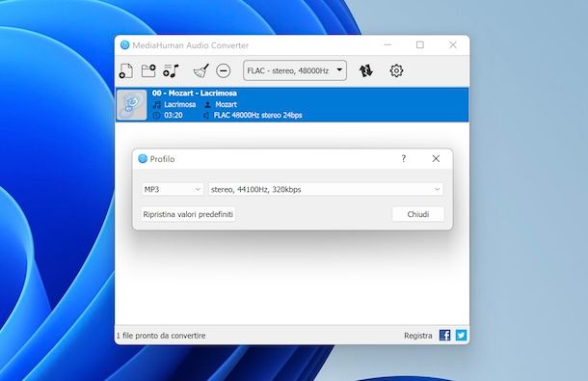This screenshot has height=381, width=588.
Task: Click the 03:20 duration in track row
Action: (174, 115)
